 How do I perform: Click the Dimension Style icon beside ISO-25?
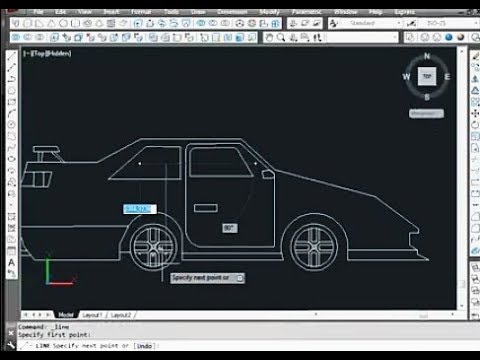click(x=412, y=23)
